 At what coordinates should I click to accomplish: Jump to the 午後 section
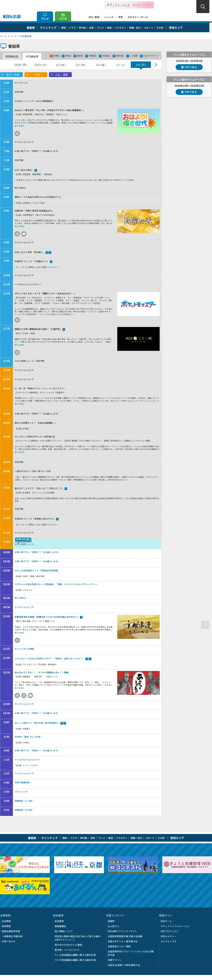36,75
